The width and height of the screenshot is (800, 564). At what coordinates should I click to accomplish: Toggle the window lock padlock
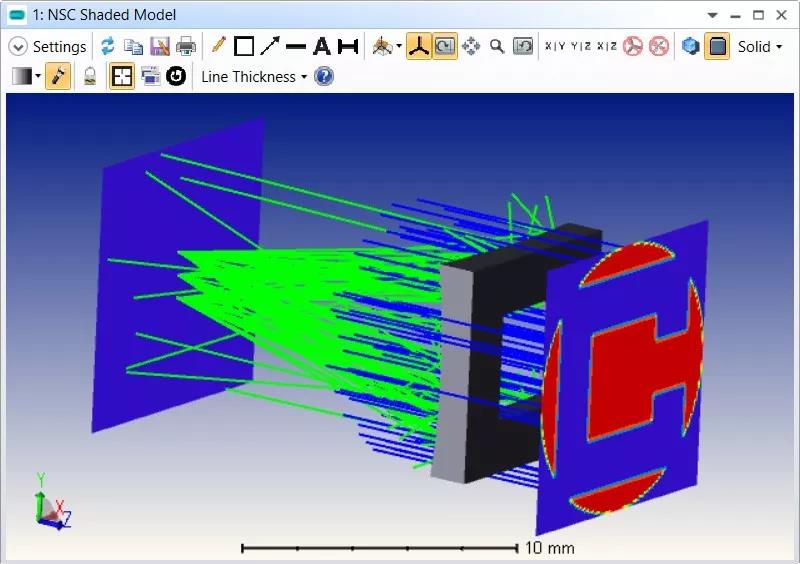(x=90, y=77)
